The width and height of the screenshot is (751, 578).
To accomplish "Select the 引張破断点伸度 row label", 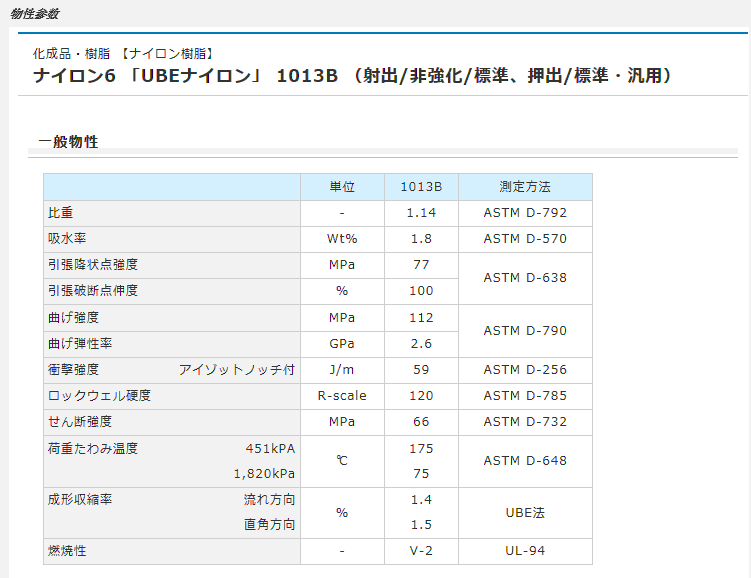I will coord(93,290).
